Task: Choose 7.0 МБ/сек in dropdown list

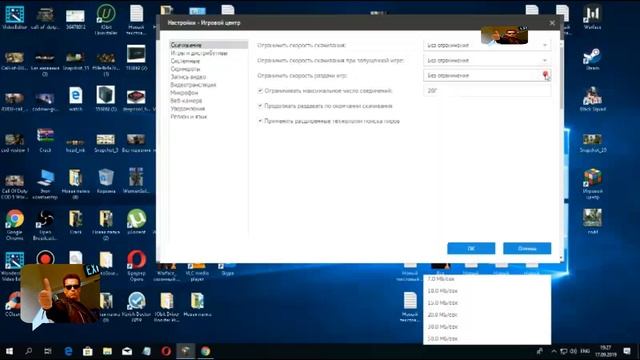Action: [487, 279]
